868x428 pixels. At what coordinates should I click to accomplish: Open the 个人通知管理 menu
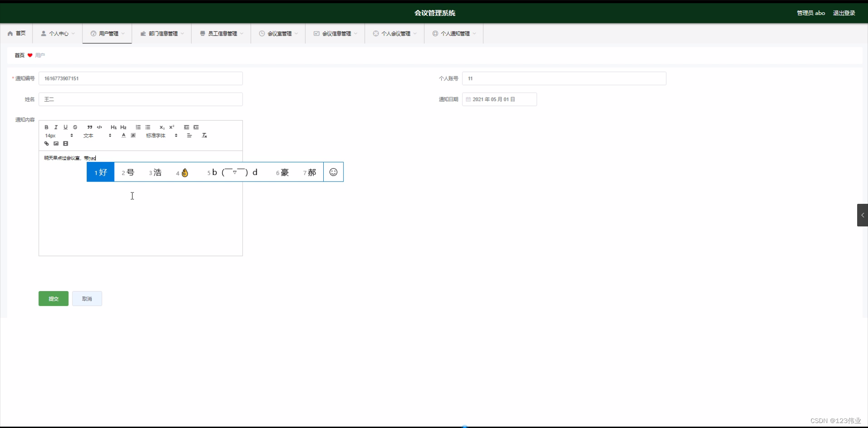pyautogui.click(x=453, y=33)
